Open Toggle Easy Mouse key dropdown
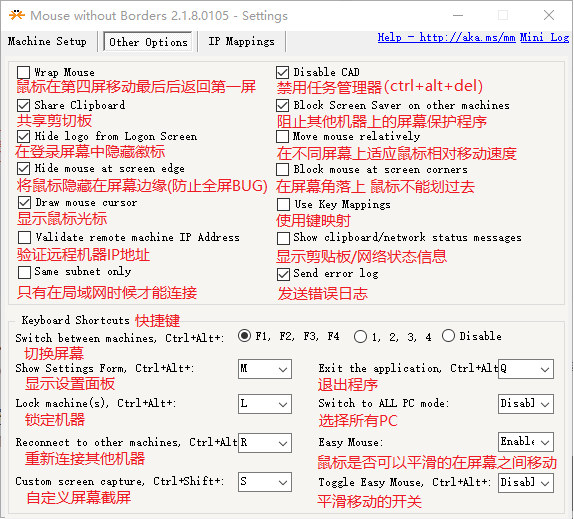Image resolution: width=574 pixels, height=519 pixels. [x=526, y=482]
